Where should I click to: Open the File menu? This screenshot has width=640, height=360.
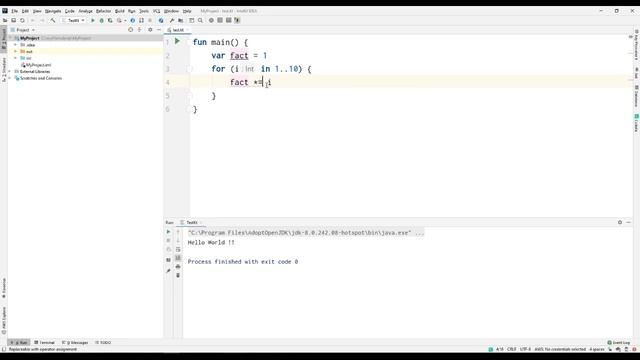tap(14, 11)
